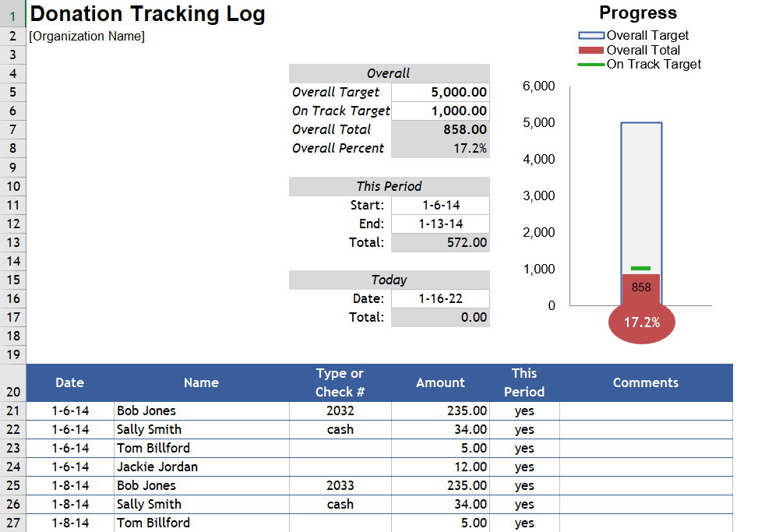Select the Overall Target legend marker
Image resolution: width=772 pixels, height=532 pixels.
[x=590, y=35]
